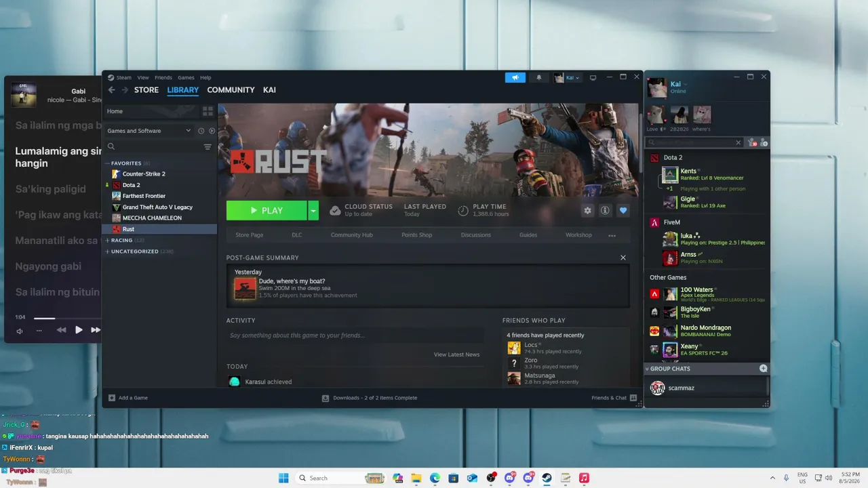Screen dimensions: 868x488
Task: Open Friends & Chat in Steam footer
Action: (x=614, y=398)
